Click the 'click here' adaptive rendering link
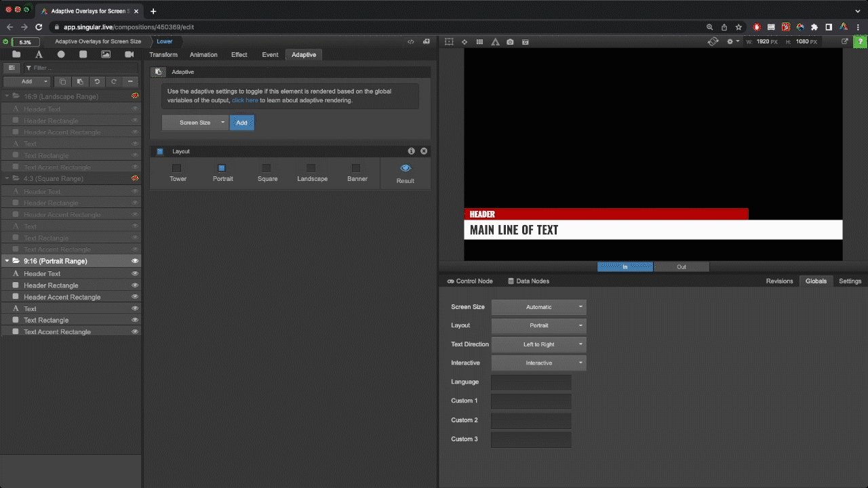The height and width of the screenshot is (488, 868). pyautogui.click(x=245, y=100)
